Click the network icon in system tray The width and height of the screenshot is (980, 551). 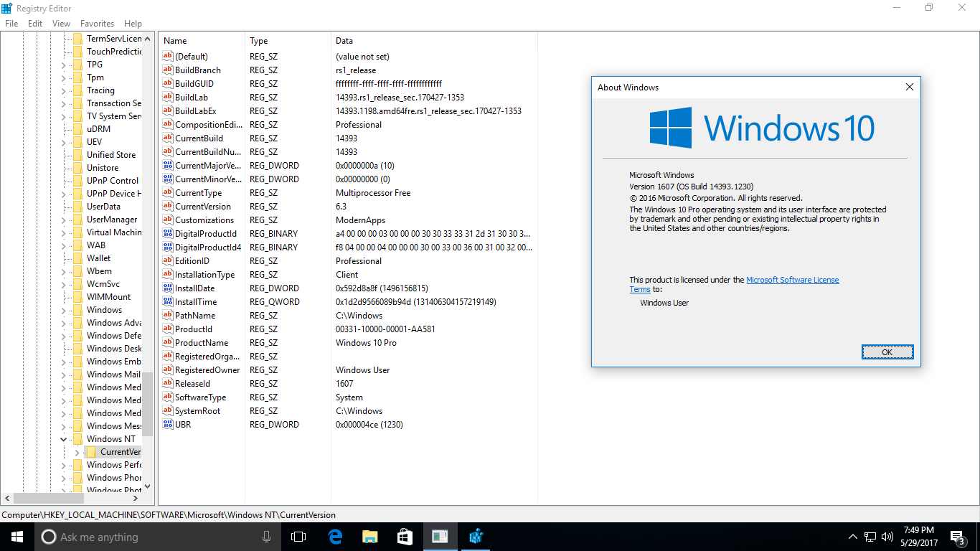(x=870, y=537)
